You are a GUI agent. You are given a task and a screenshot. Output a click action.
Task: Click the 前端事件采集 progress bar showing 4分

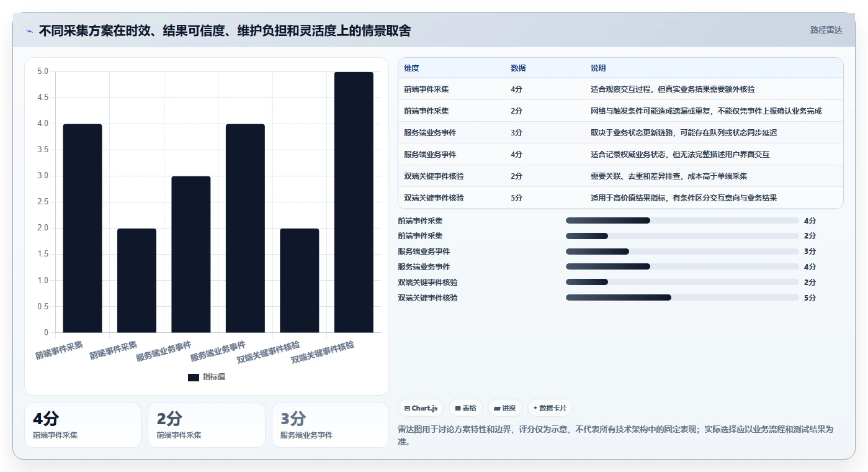point(682,220)
